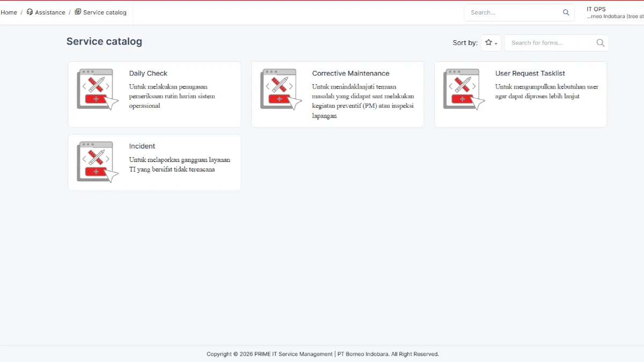Click the User Request Tasklist description
The height and width of the screenshot is (362, 644).
click(x=547, y=92)
